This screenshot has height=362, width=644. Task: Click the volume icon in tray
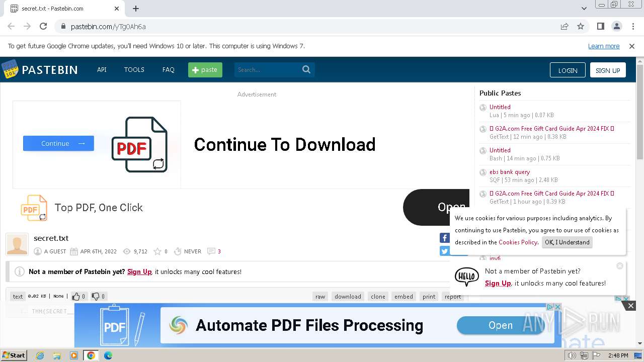click(572, 355)
